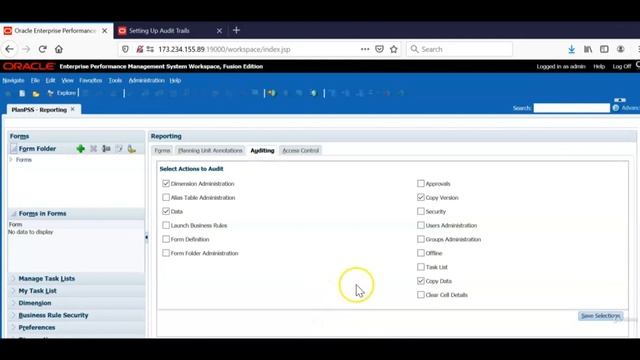The width and height of the screenshot is (640, 360).
Task: Switch to the Forms reporting tab
Action: pyautogui.click(x=162, y=151)
